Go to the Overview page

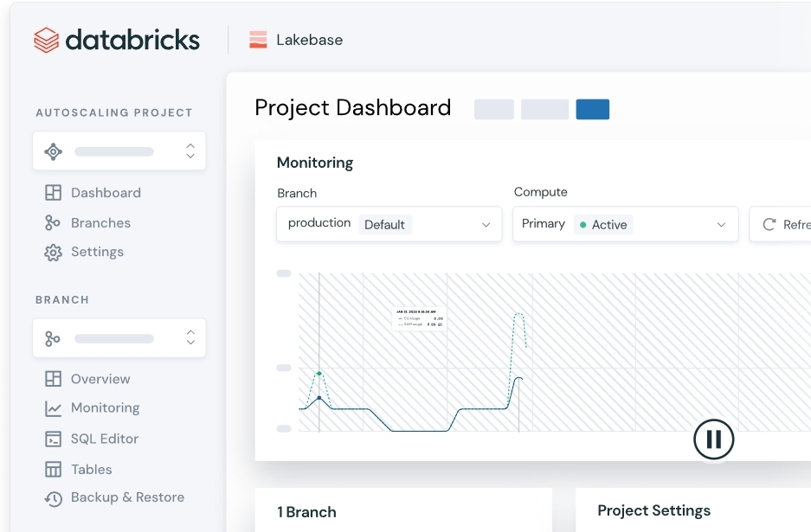tap(100, 379)
